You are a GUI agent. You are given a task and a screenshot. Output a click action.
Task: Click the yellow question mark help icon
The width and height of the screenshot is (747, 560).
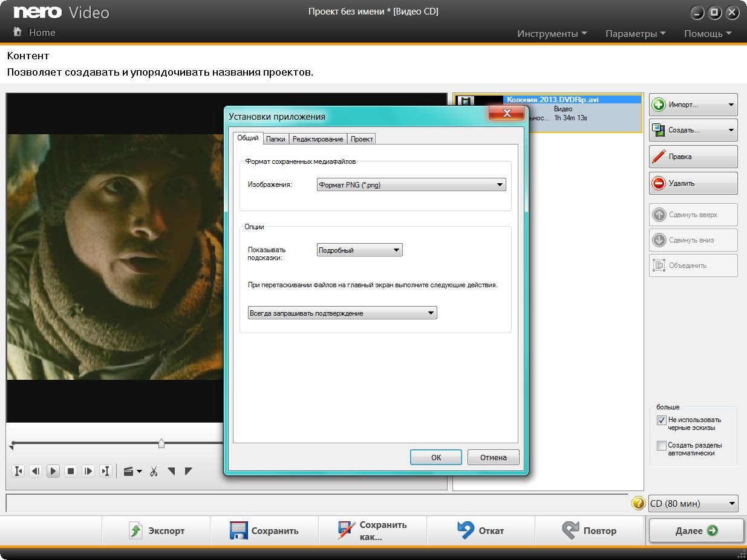point(638,503)
